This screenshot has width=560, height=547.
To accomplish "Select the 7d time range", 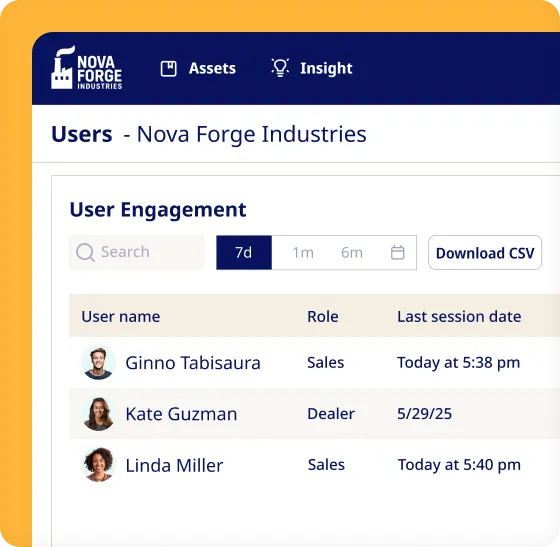I will click(244, 252).
